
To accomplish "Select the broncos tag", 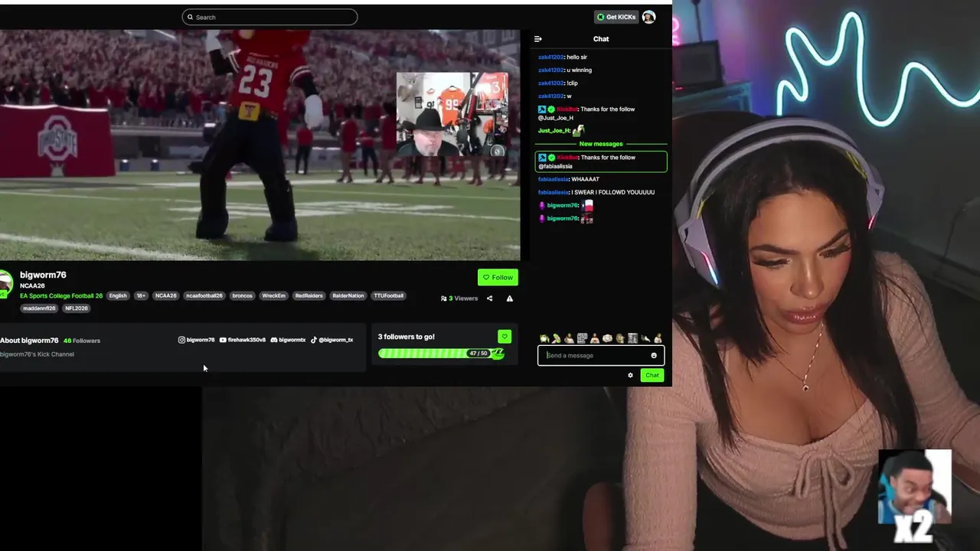I will tap(242, 295).
